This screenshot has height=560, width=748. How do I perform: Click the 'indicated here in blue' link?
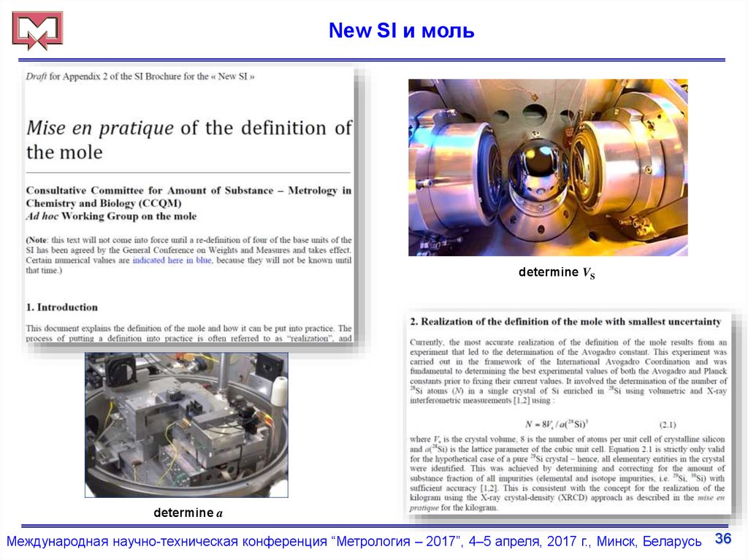tap(172, 260)
